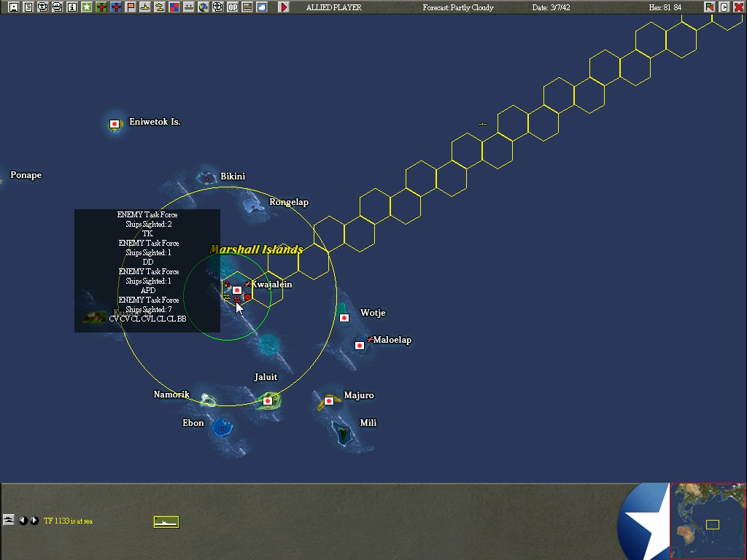Screen dimensions: 747x560
Task: Click the grey ship convoy toolbar icon
Action: [189, 7]
